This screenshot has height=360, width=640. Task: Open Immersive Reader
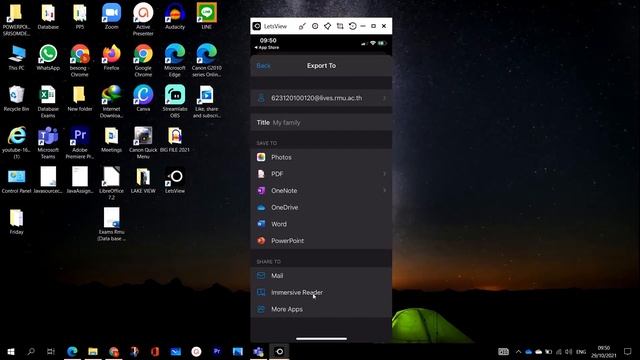pos(321,292)
